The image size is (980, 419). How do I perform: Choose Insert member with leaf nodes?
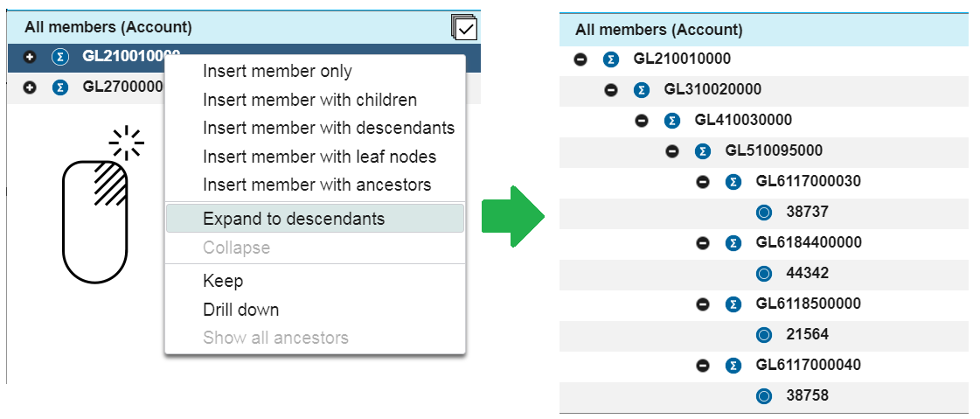[319, 157]
